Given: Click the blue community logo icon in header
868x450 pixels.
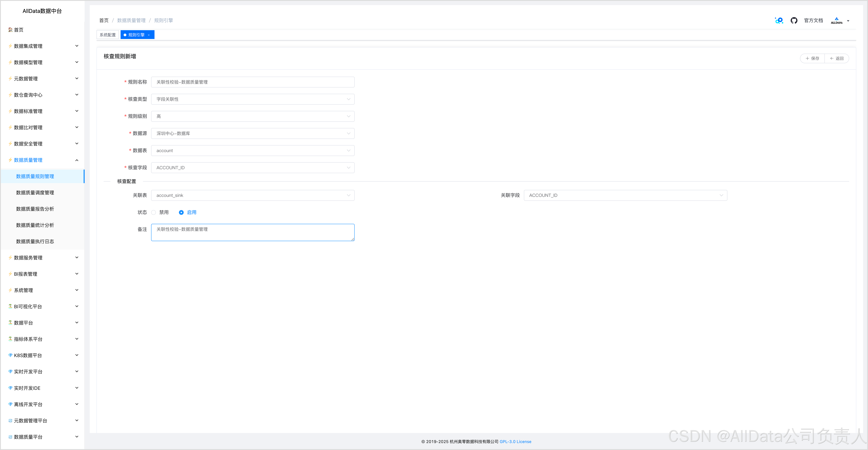Looking at the screenshot, I should (779, 21).
